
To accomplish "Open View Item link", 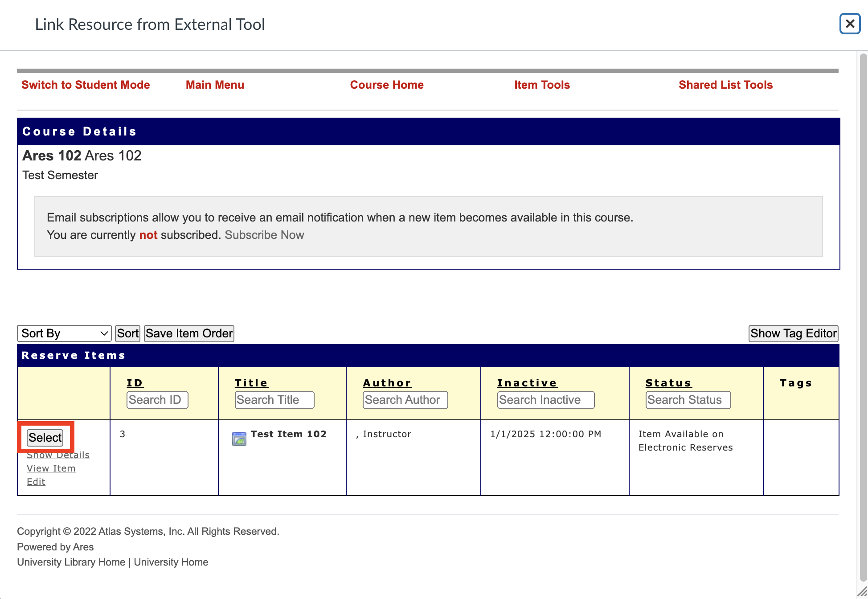I will 51,468.
